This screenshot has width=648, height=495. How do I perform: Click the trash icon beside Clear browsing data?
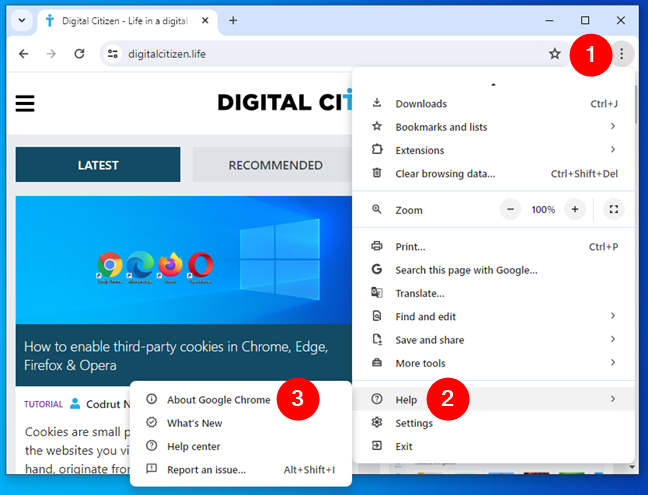tap(376, 173)
